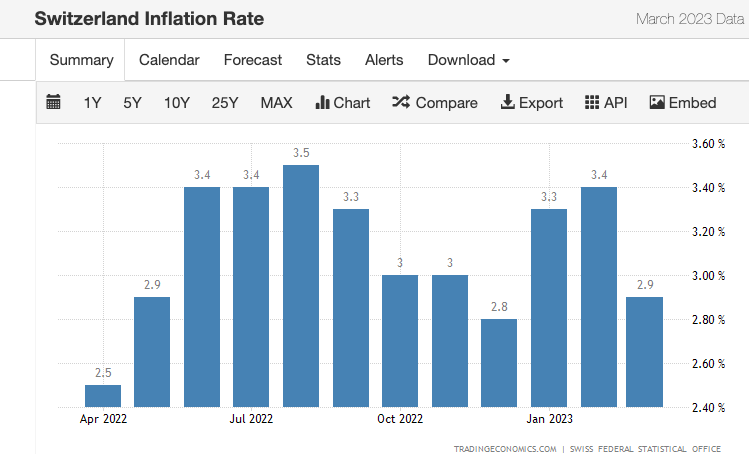Click the Jul 2022 axis label

(x=251, y=419)
